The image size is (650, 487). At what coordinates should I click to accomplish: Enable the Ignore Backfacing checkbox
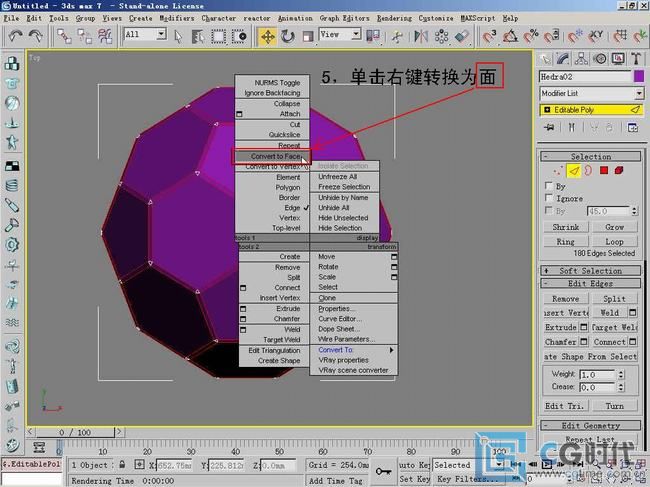(x=548, y=198)
